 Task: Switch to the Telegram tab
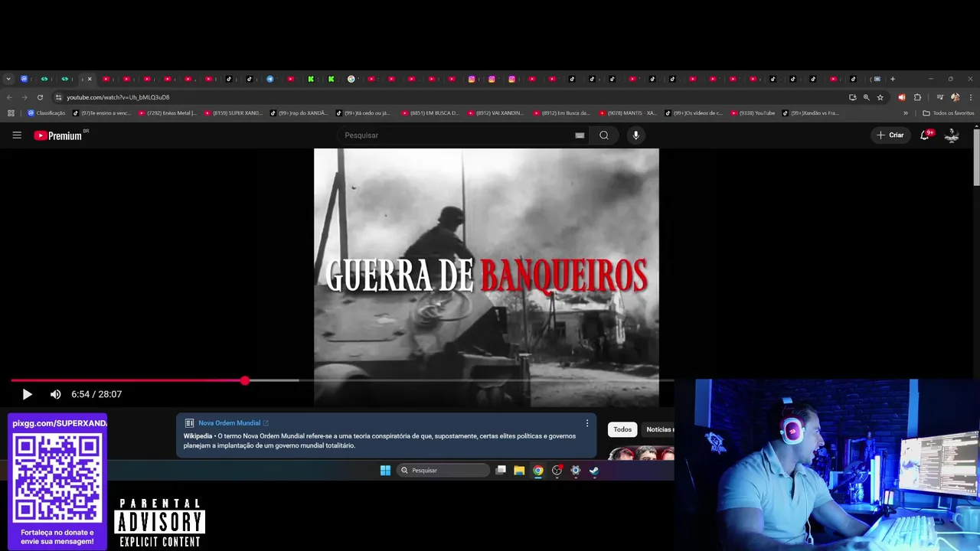click(270, 79)
